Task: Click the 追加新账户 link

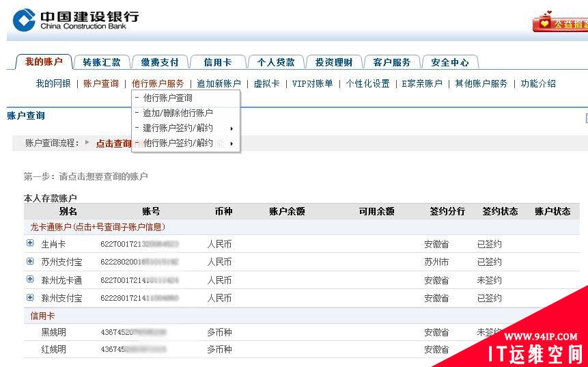Action: point(219,83)
